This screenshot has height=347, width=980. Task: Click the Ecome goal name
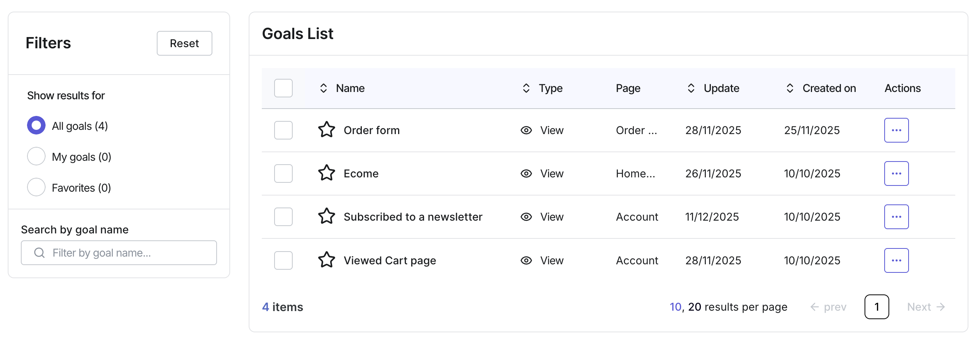click(x=361, y=173)
